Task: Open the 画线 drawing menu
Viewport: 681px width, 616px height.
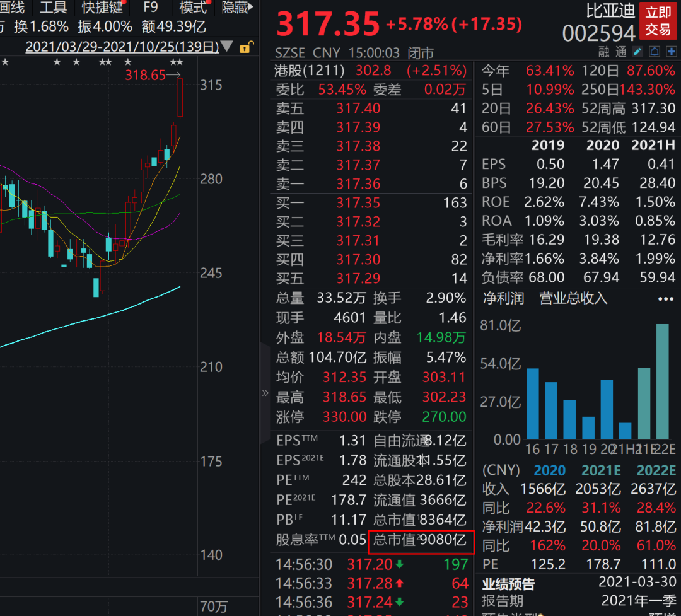Action: 12,7
